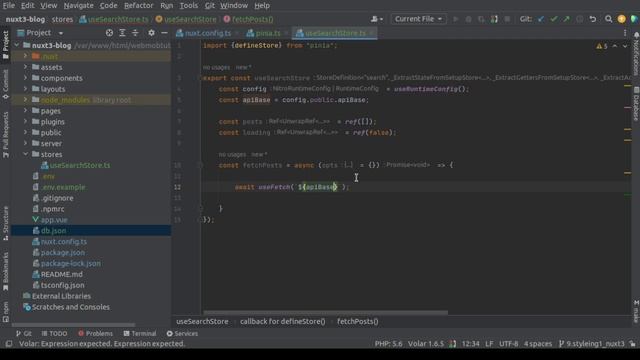
Task: Click Git update project icon
Action: click(x=541, y=19)
